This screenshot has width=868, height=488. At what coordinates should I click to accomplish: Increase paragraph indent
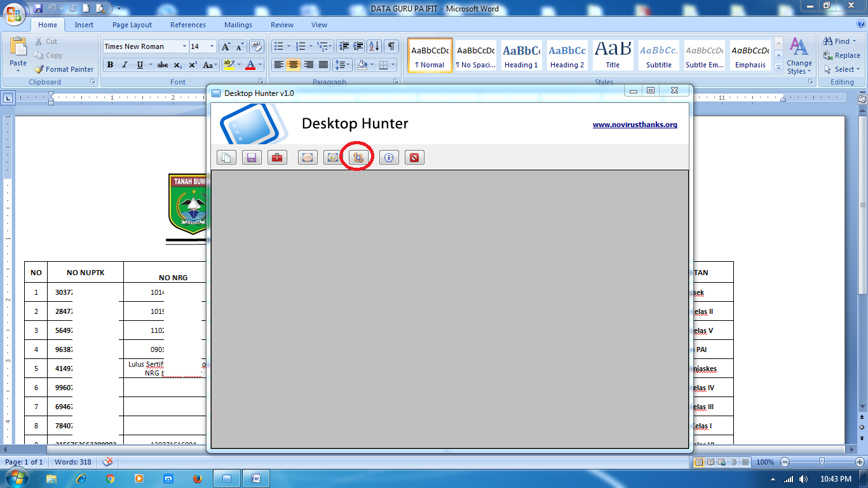click(358, 46)
